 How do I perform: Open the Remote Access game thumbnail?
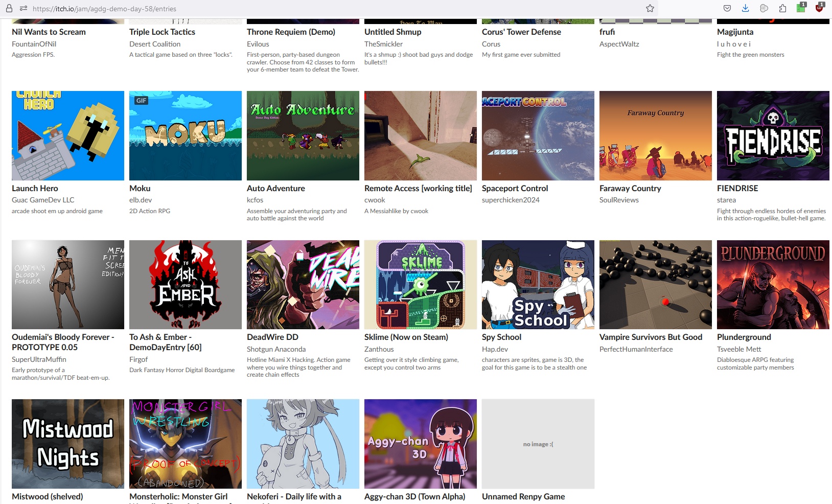coord(421,135)
